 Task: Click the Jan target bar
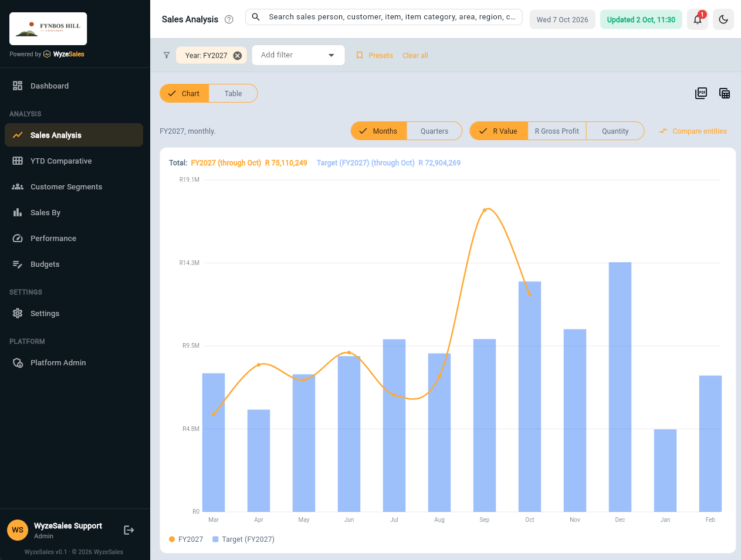pos(665,470)
